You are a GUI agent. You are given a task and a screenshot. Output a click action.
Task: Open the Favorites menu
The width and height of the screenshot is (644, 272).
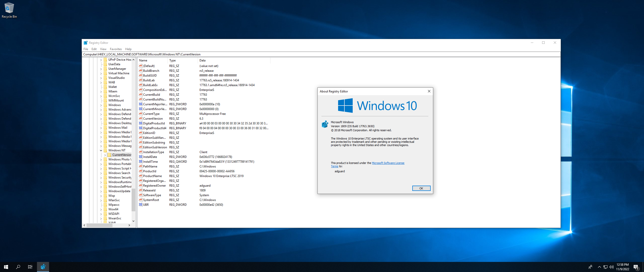pyautogui.click(x=116, y=49)
